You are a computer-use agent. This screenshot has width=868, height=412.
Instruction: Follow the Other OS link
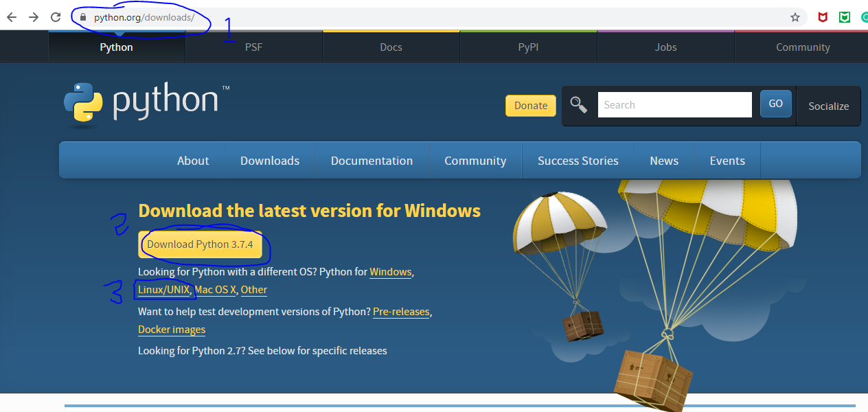click(x=254, y=290)
